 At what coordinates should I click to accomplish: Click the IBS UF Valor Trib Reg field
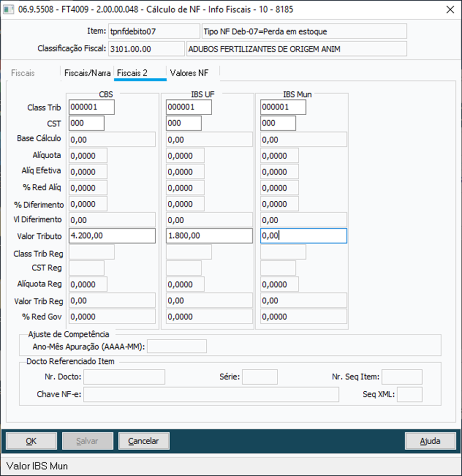(x=209, y=300)
